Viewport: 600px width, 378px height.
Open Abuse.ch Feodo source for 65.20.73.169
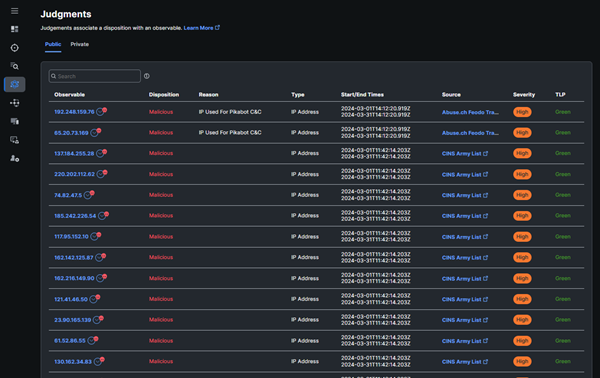[x=470, y=133]
